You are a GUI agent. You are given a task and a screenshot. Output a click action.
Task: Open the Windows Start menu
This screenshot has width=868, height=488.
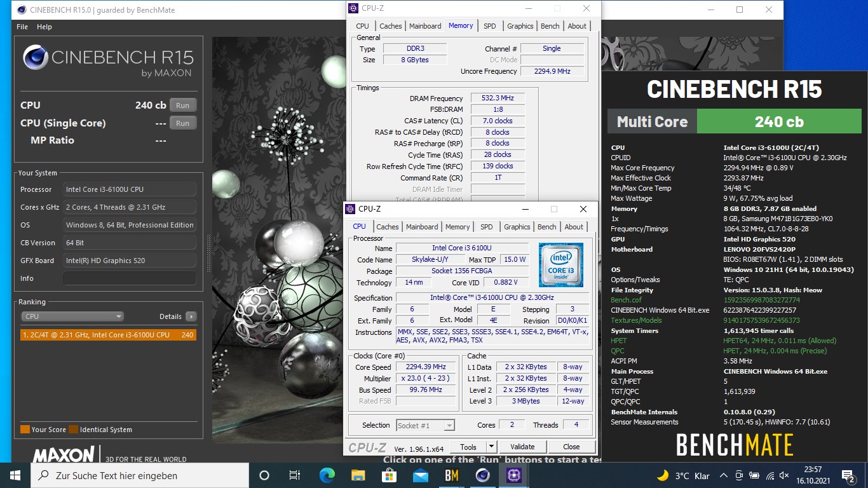coord(15,475)
